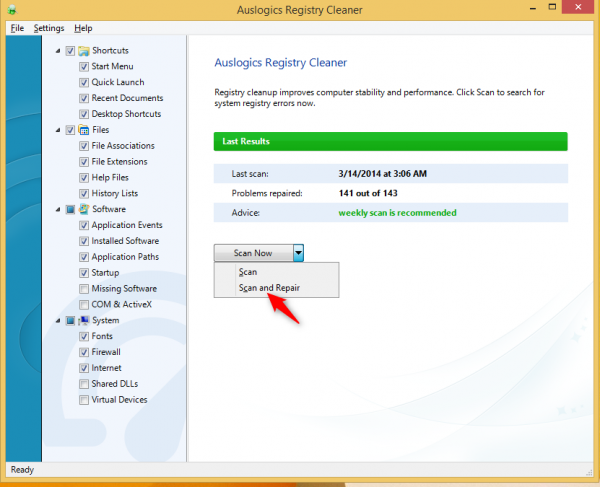Uncheck the Firewall checkbox
The height and width of the screenshot is (487, 600).
pyautogui.click(x=84, y=352)
